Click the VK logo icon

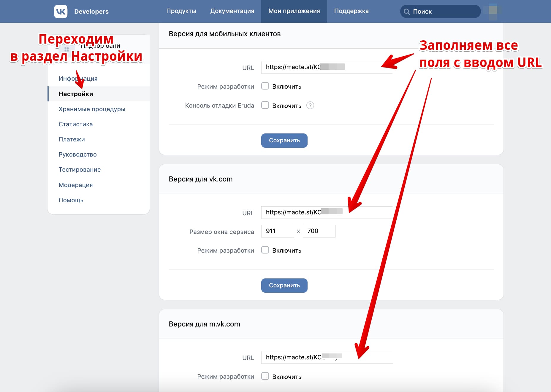(61, 11)
